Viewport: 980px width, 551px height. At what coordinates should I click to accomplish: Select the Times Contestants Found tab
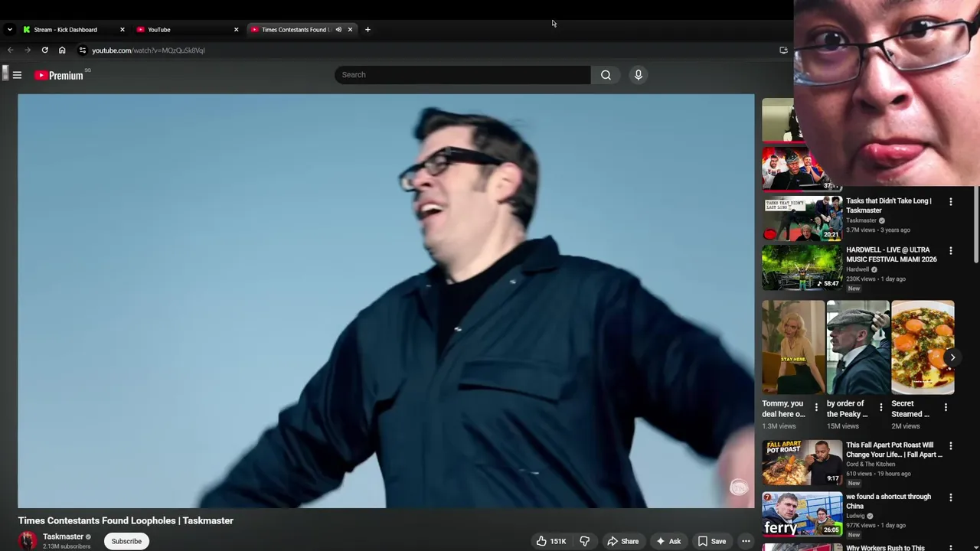(302, 30)
